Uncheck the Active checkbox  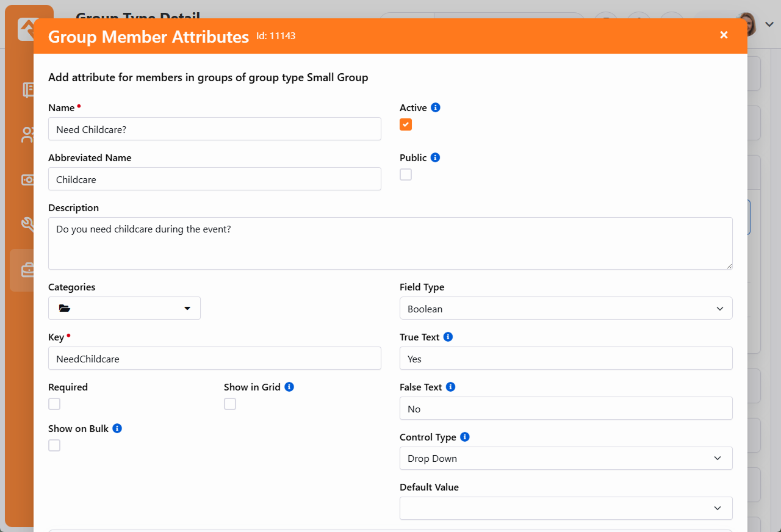pos(406,124)
